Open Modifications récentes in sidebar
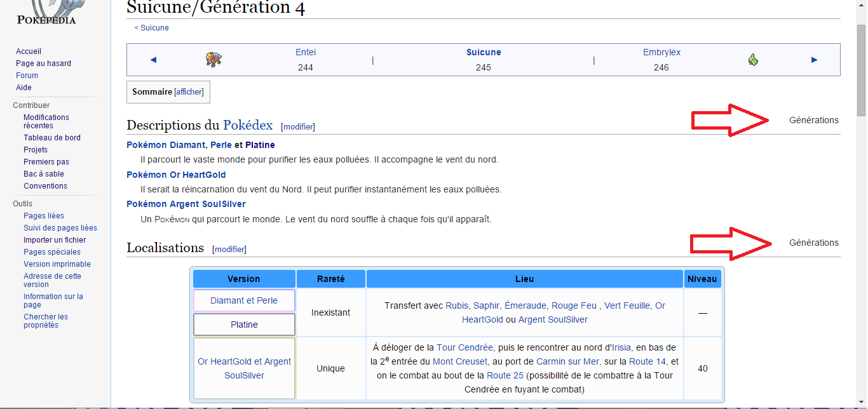Screen dimensions: 868x409 click(x=46, y=121)
